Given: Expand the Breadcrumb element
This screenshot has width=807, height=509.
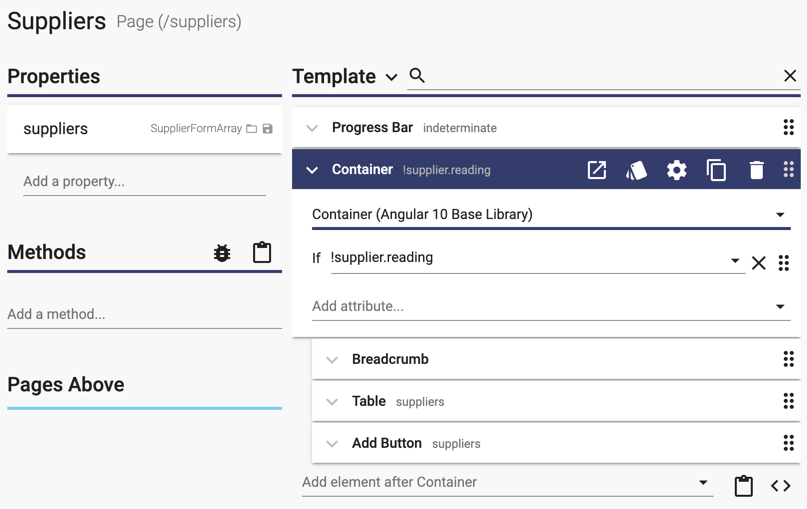Looking at the screenshot, I should tap(332, 359).
